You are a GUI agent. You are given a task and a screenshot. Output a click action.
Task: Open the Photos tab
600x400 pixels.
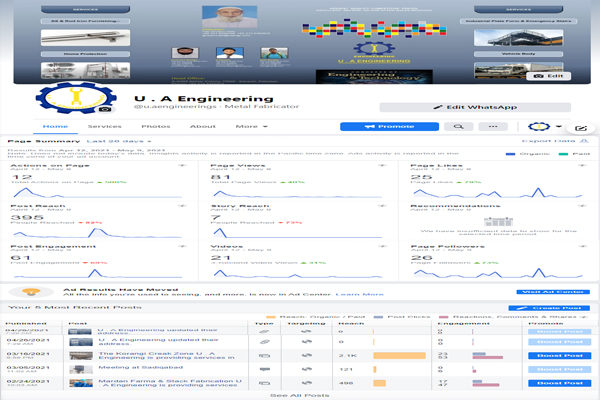tap(155, 127)
